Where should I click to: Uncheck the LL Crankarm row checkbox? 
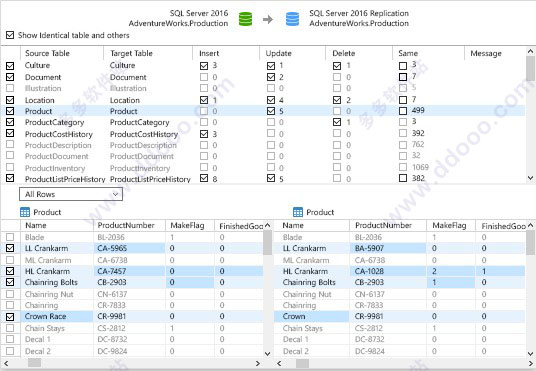point(10,248)
